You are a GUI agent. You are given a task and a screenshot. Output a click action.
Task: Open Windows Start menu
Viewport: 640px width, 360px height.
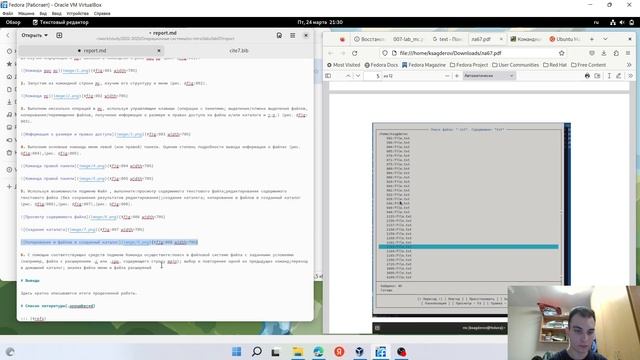pyautogui.click(x=236, y=351)
